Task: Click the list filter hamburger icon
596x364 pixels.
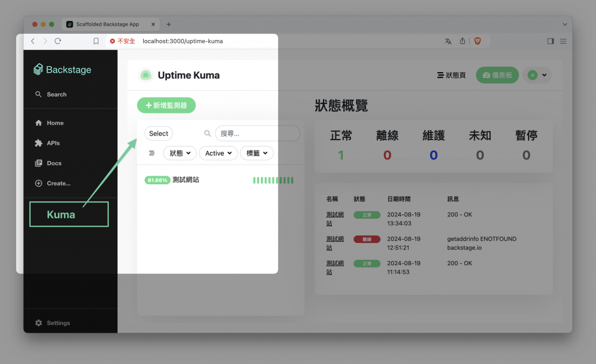Action: (152, 153)
